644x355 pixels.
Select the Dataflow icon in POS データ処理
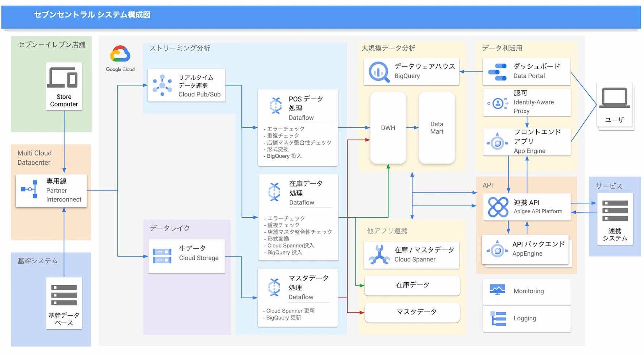click(276, 105)
